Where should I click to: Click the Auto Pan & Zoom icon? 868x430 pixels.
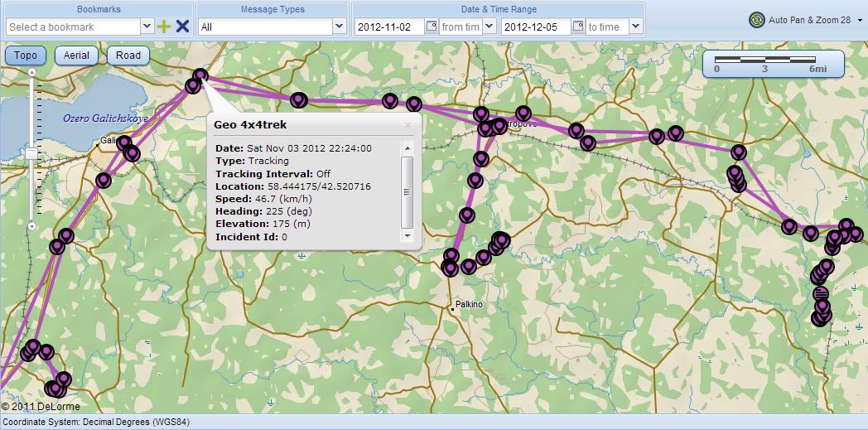pos(756,20)
